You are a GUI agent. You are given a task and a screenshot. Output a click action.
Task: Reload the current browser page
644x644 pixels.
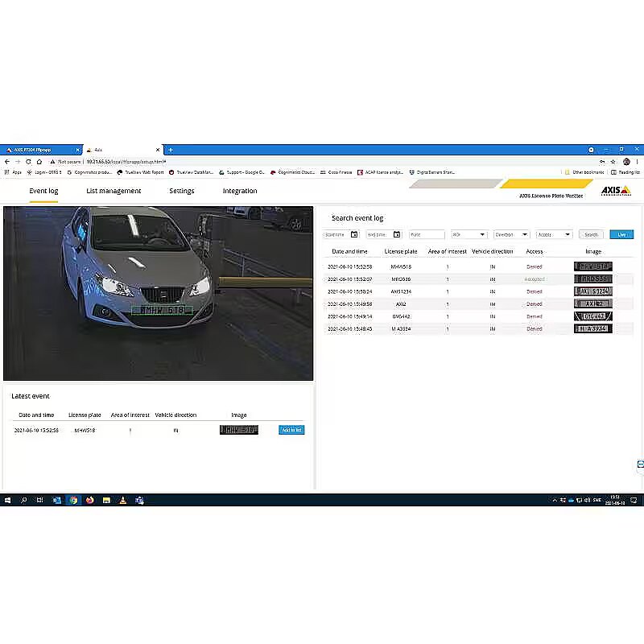[28, 162]
